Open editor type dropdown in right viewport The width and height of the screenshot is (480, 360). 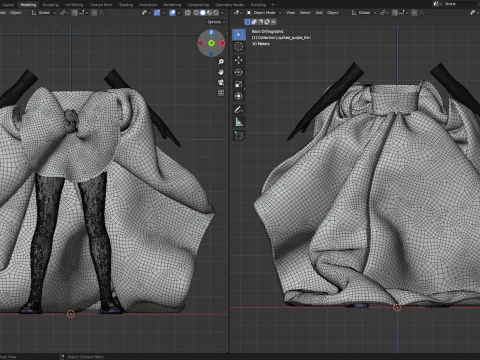coord(238,13)
